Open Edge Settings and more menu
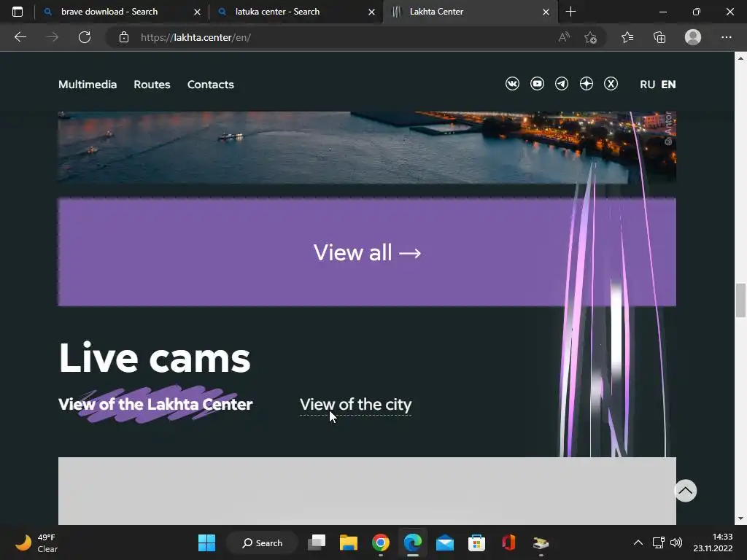 [x=726, y=37]
